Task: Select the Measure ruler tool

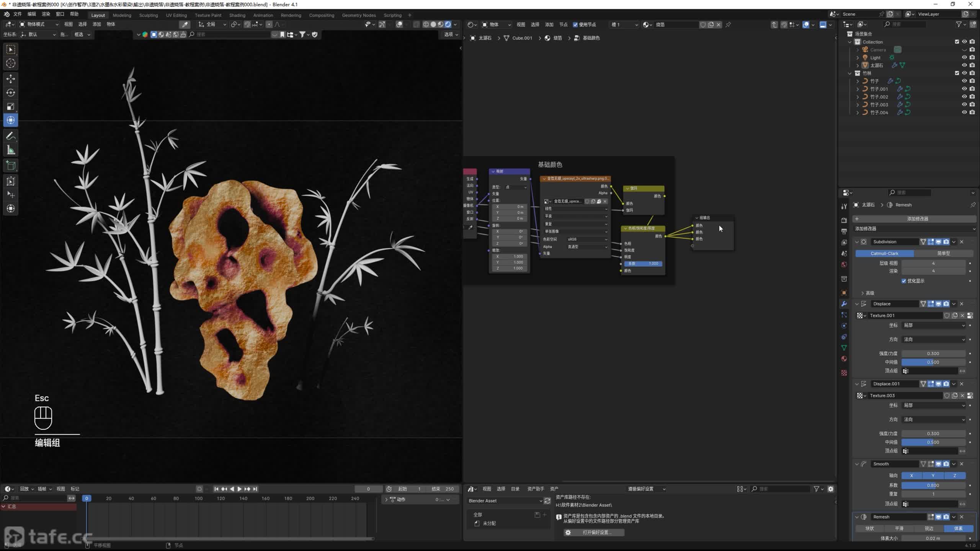Action: click(x=11, y=150)
